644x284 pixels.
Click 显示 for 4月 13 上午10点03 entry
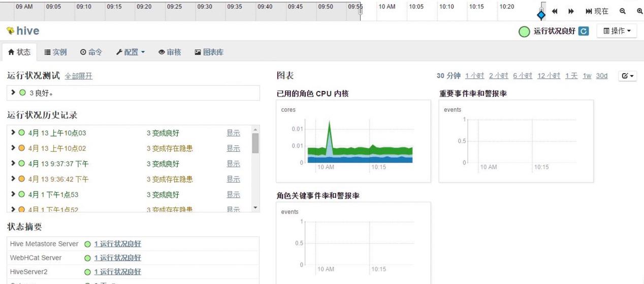tap(233, 133)
